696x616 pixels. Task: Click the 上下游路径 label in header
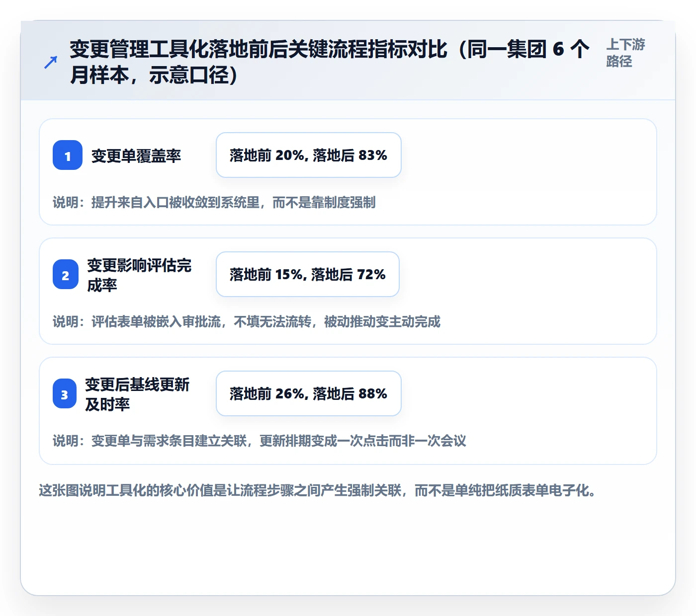[625, 53]
